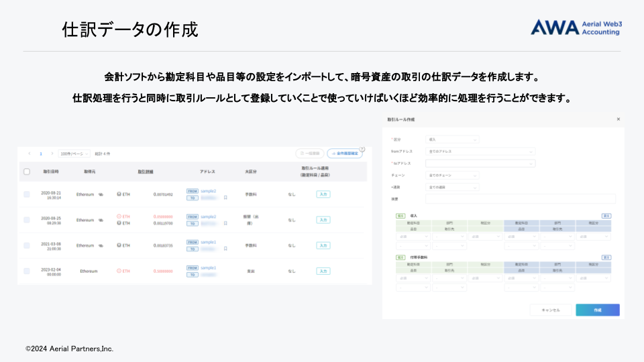Click the キャンセル button
Screen dimensions: 644x362
coord(551,310)
